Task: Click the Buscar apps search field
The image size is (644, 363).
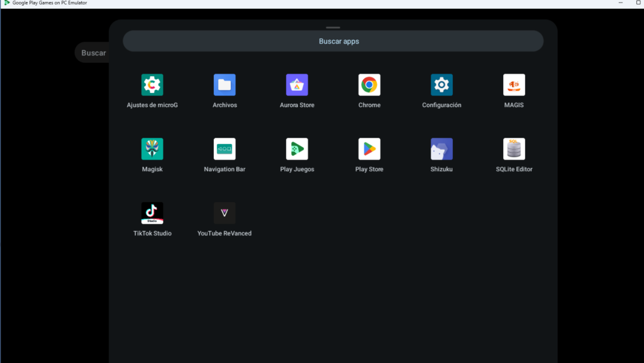Action: pos(333,41)
